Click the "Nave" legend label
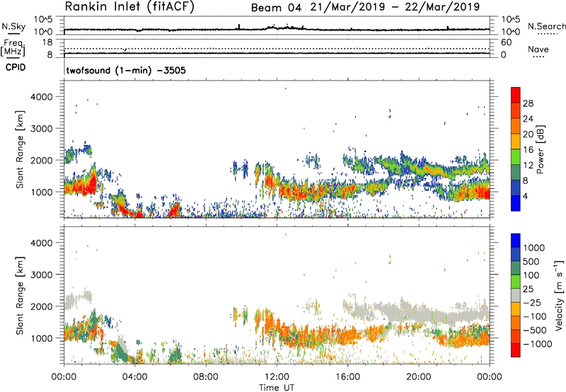The height and width of the screenshot is (392, 566). pos(538,50)
